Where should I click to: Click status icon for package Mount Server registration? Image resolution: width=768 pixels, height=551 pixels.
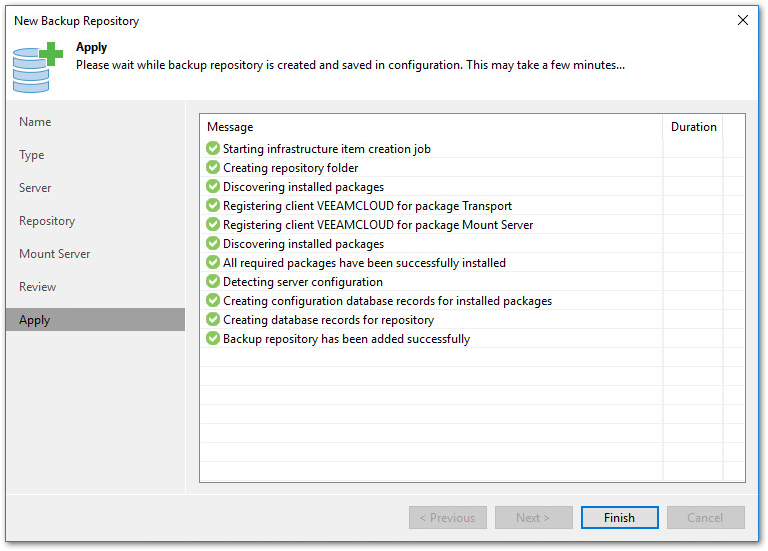tap(213, 225)
